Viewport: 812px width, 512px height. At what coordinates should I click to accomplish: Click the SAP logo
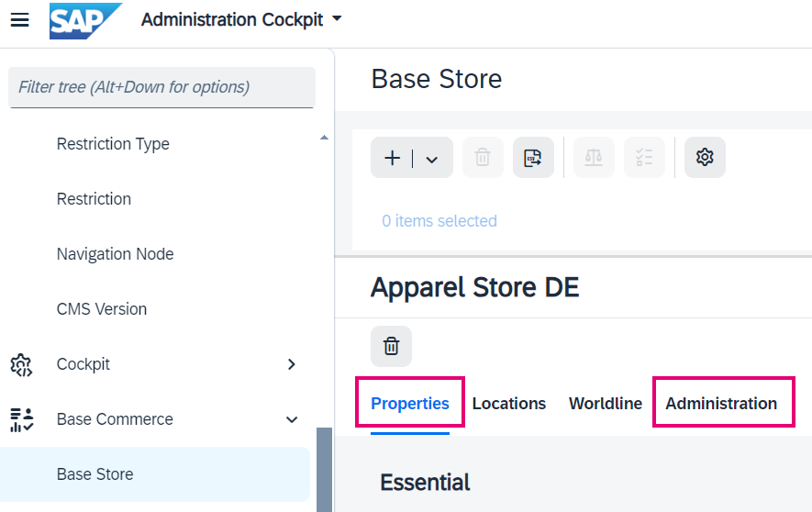pyautogui.click(x=85, y=21)
